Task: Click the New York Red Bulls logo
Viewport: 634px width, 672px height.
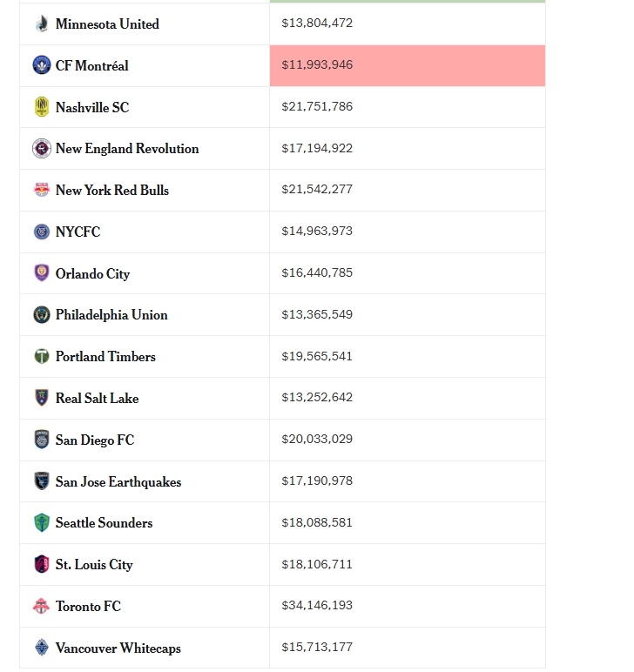Action: click(x=42, y=190)
